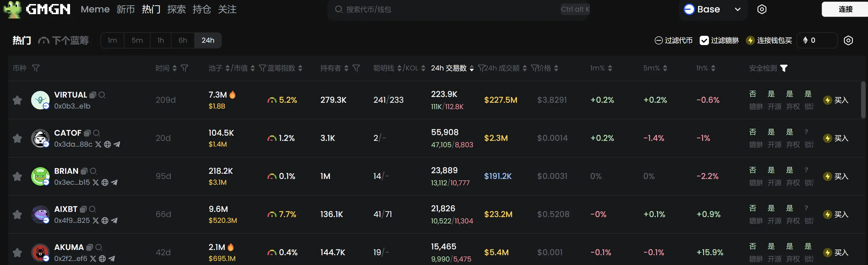Open the 持仓 nav tab
Image resolution: width=868 pixels, height=265 pixels.
(201, 10)
